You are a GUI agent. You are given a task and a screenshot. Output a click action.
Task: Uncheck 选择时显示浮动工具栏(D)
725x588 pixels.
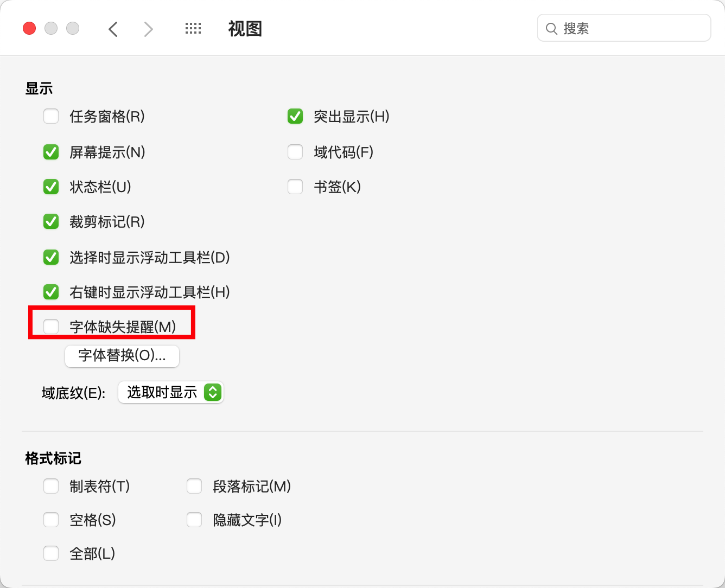(51, 257)
